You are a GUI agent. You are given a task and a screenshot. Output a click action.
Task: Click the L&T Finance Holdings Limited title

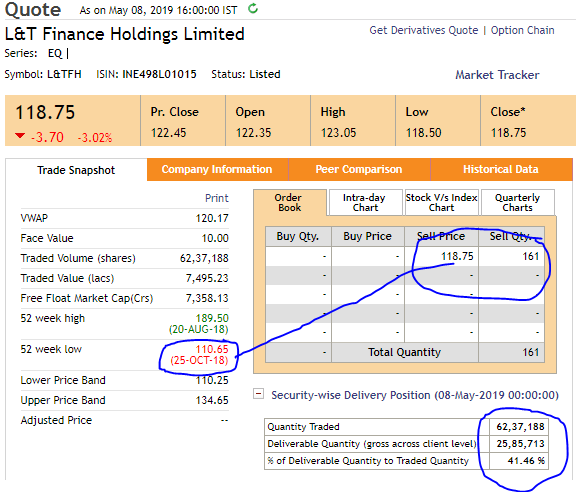[x=124, y=34]
